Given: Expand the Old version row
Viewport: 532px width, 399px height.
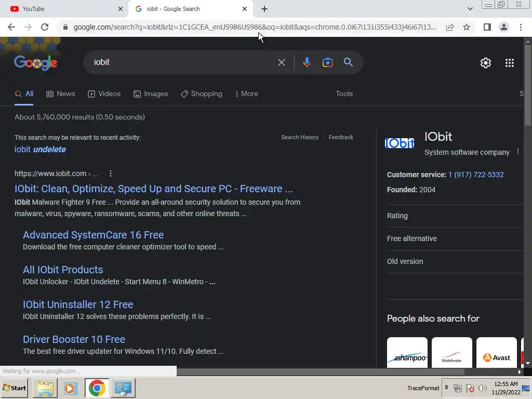Looking at the screenshot, I should coord(455,262).
